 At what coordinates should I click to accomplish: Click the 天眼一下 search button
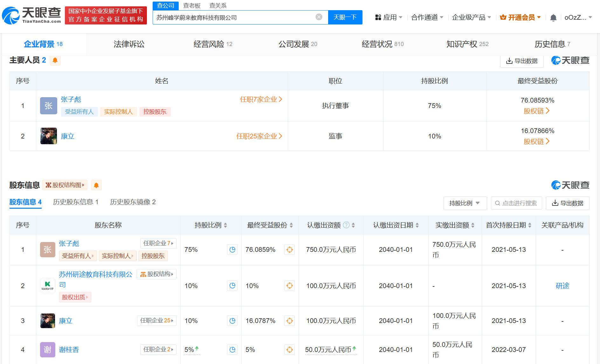coord(345,17)
